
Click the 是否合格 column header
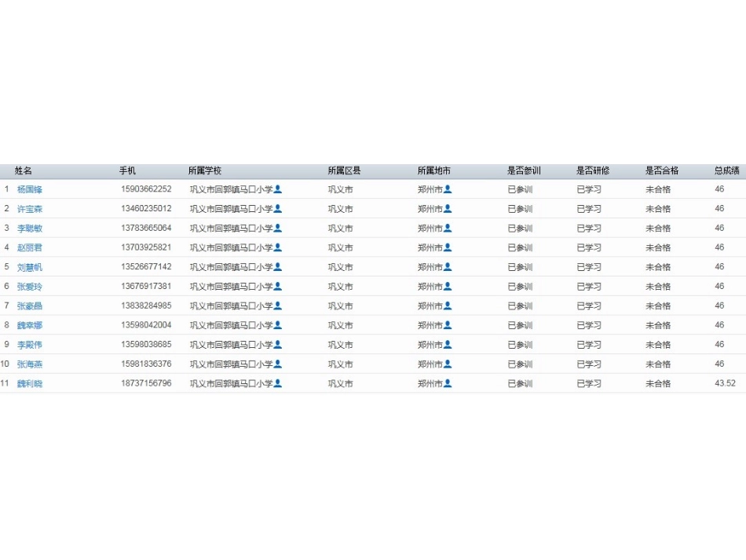tap(662, 170)
